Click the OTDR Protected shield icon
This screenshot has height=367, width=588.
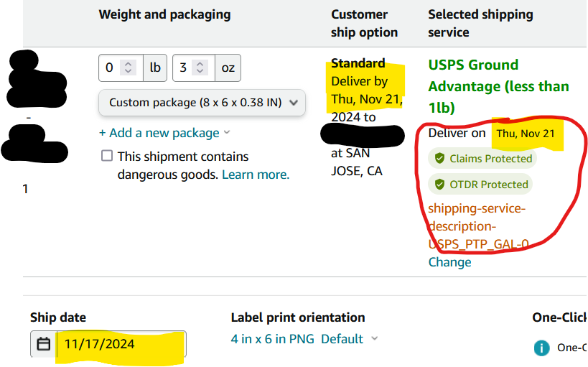tap(439, 185)
